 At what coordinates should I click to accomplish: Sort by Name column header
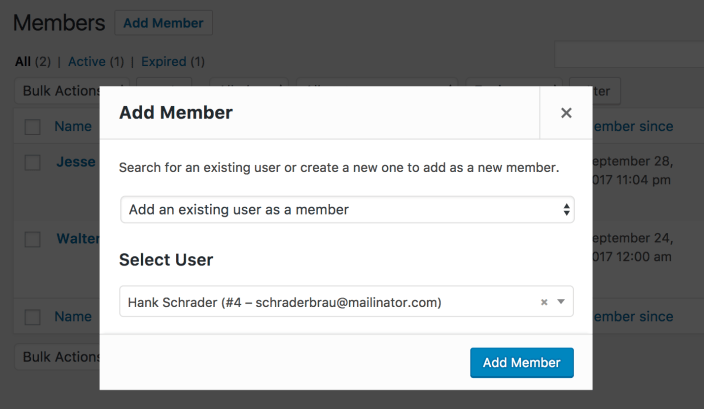(x=73, y=127)
